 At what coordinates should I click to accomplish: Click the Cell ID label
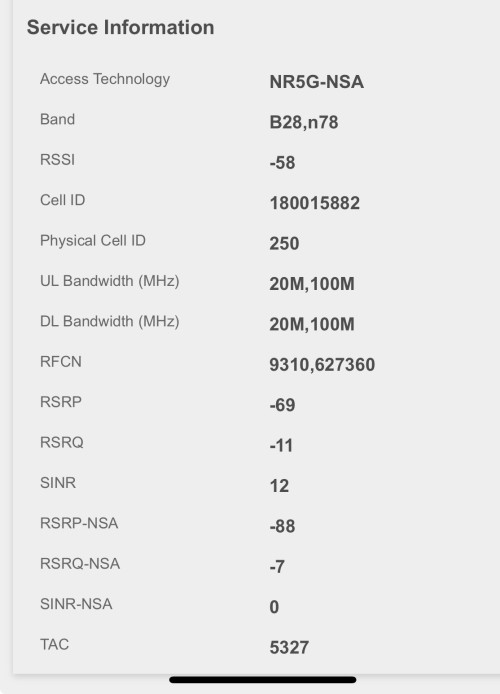coord(62,200)
